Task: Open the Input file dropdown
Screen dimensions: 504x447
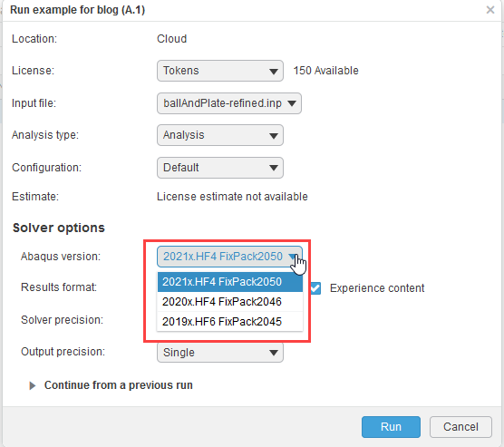Action: point(229,103)
